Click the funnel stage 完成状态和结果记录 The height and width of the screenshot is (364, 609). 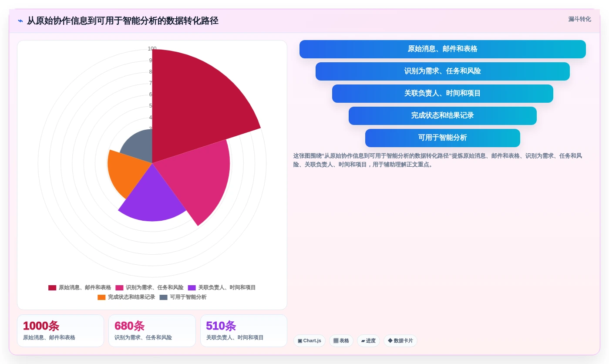point(442,116)
